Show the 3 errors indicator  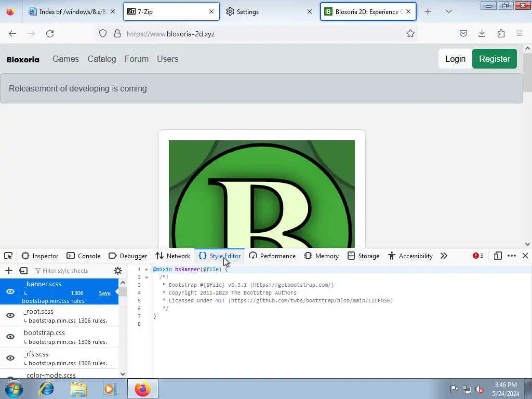click(478, 256)
